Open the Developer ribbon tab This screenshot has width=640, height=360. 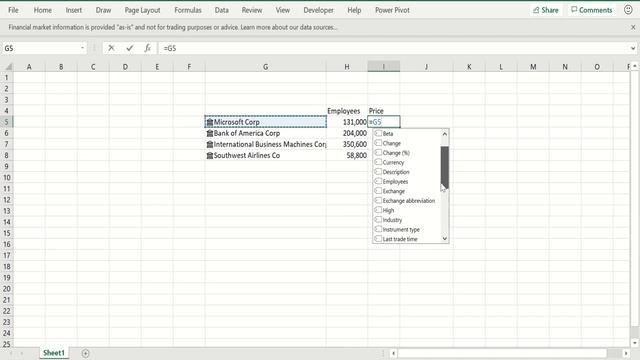coord(318,10)
